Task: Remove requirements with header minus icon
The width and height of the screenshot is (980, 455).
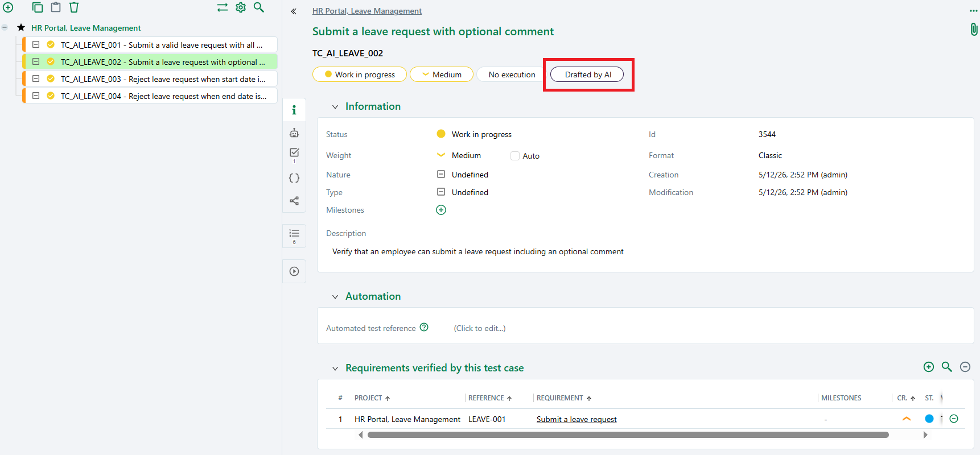Action: coord(965,367)
